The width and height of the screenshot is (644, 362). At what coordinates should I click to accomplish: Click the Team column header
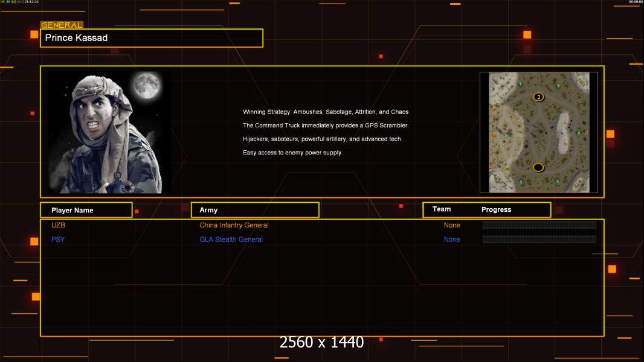[x=442, y=209]
